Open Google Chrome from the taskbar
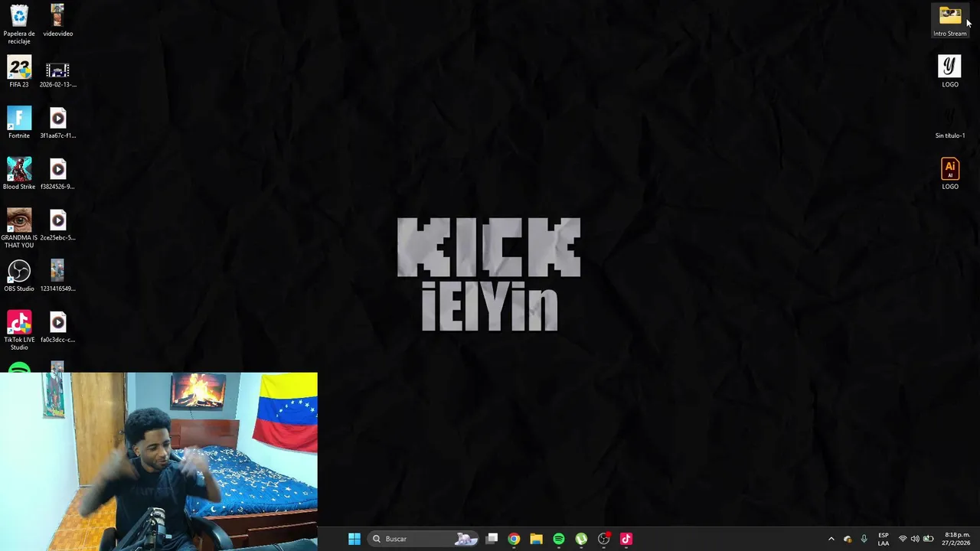The height and width of the screenshot is (551, 980). pos(514,539)
